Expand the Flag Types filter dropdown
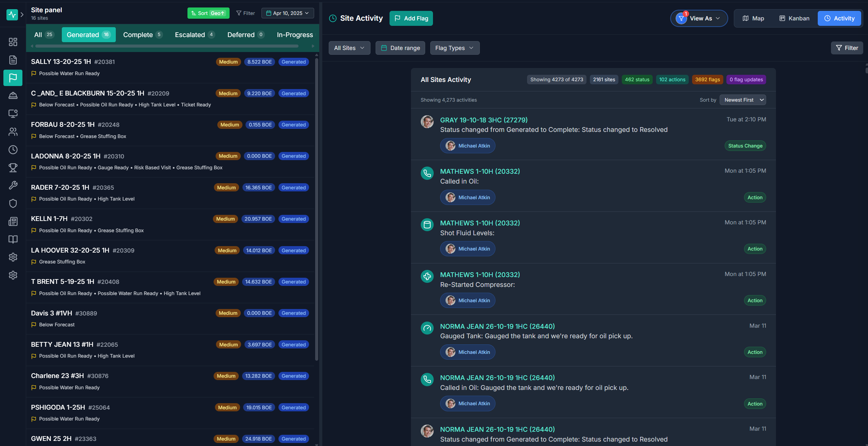Viewport: 868px width, 446px height. coord(454,48)
